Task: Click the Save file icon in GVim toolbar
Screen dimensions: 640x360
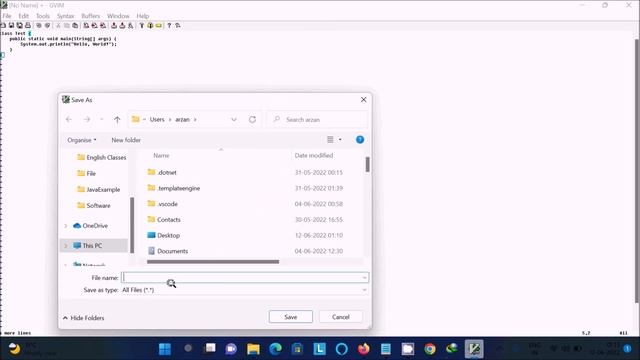Action: (x=11, y=25)
